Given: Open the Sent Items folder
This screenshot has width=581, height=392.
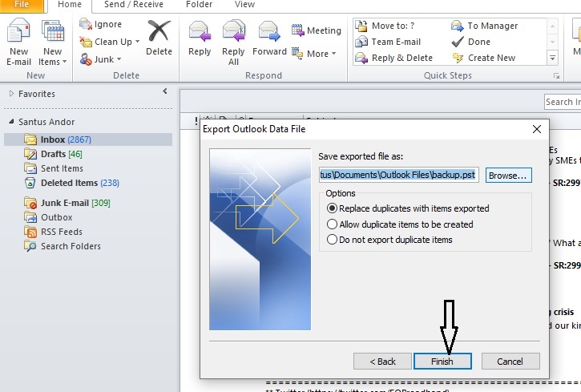Looking at the screenshot, I should pyautogui.click(x=54, y=168).
